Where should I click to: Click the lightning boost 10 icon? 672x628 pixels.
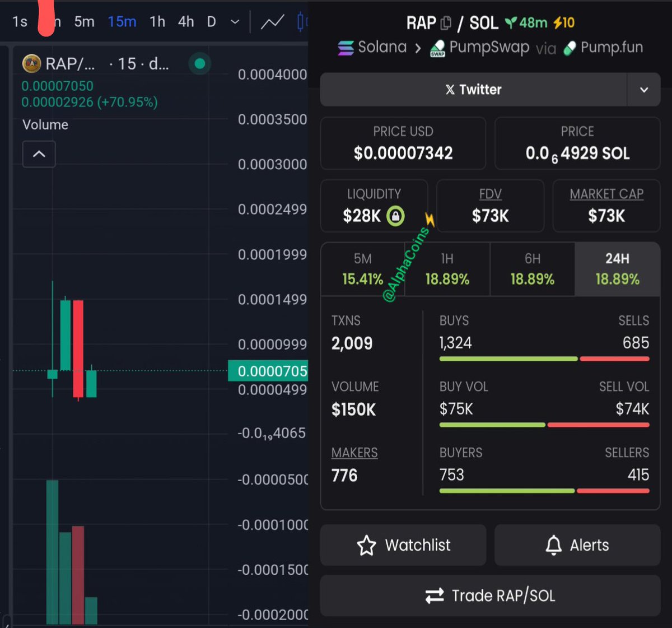tap(557, 23)
